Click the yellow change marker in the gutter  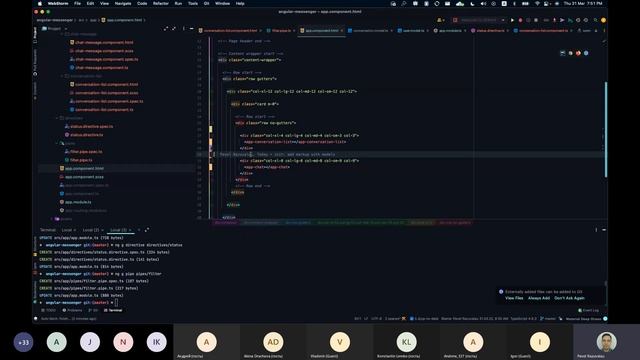tap(211, 129)
